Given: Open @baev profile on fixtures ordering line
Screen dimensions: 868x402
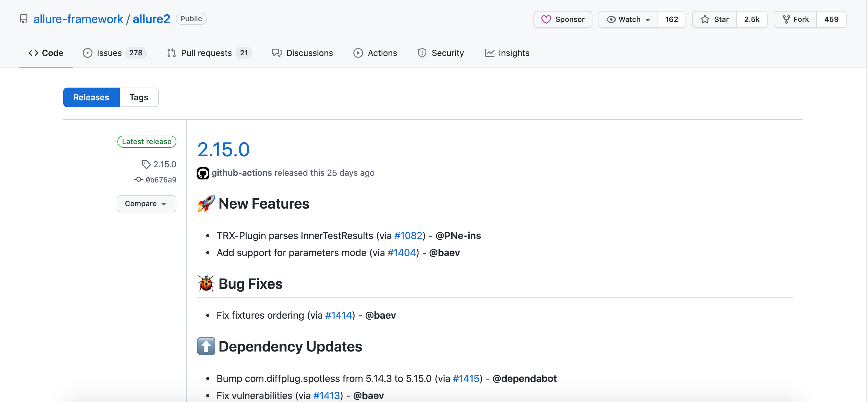Looking at the screenshot, I should 380,315.
